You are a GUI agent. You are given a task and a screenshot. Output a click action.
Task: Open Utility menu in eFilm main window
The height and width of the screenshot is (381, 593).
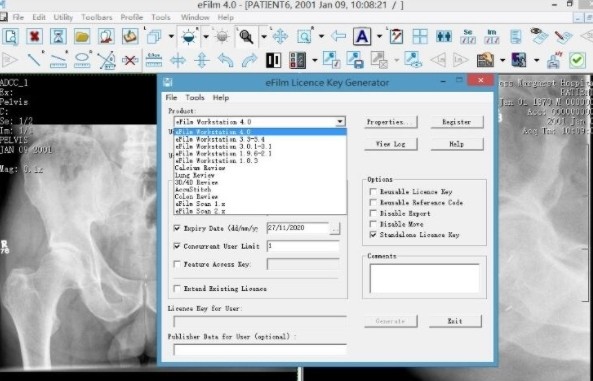(x=63, y=17)
